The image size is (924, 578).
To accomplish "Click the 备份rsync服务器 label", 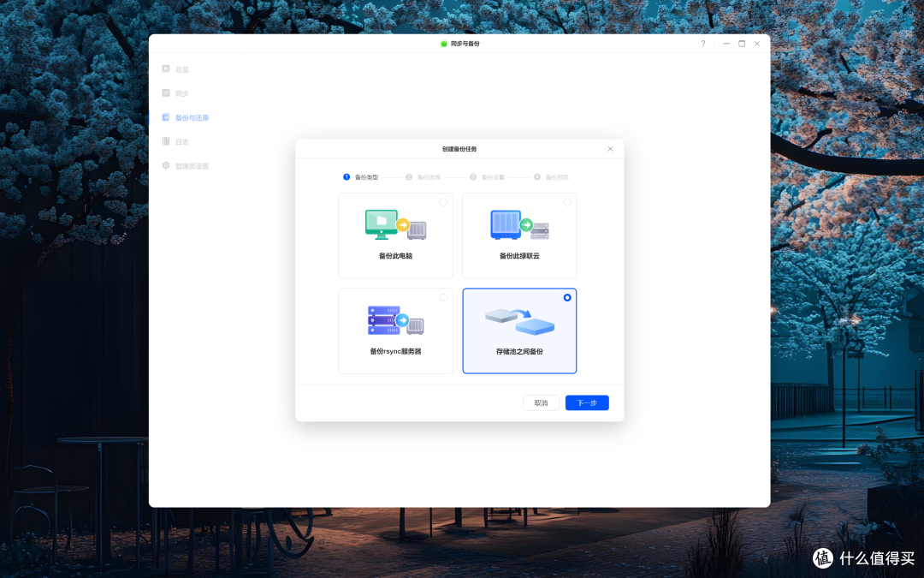I will [x=395, y=352].
